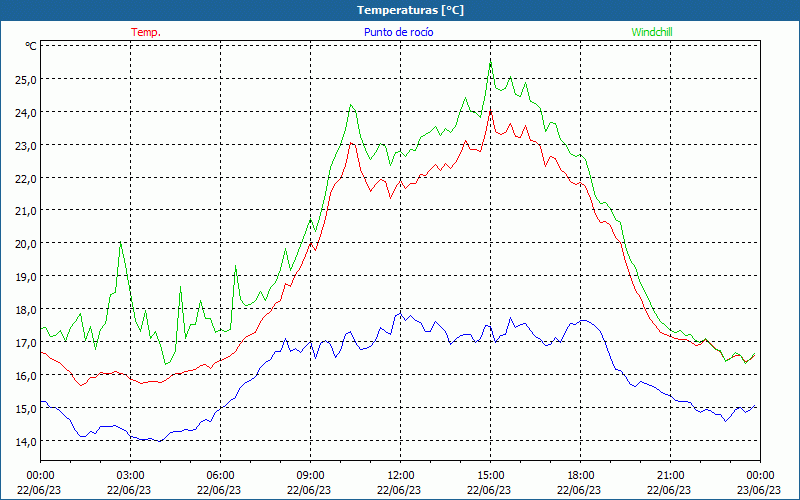The image size is (800, 500).
Task: Click the '25,0' y-axis value
Action: tap(28, 79)
